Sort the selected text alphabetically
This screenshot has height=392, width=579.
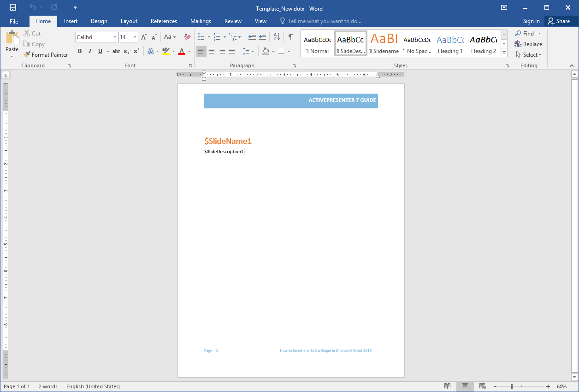pos(277,36)
